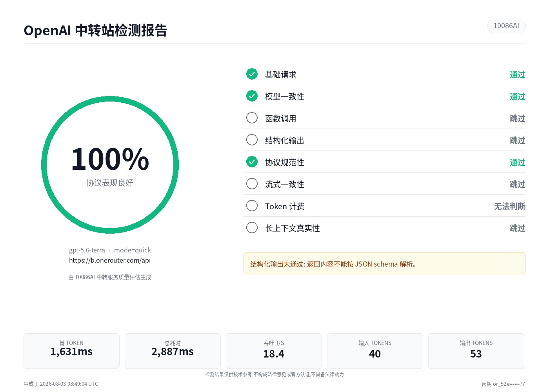Click the 通过 status for 协议规范性
The height and width of the screenshot is (392, 549).
[518, 162]
